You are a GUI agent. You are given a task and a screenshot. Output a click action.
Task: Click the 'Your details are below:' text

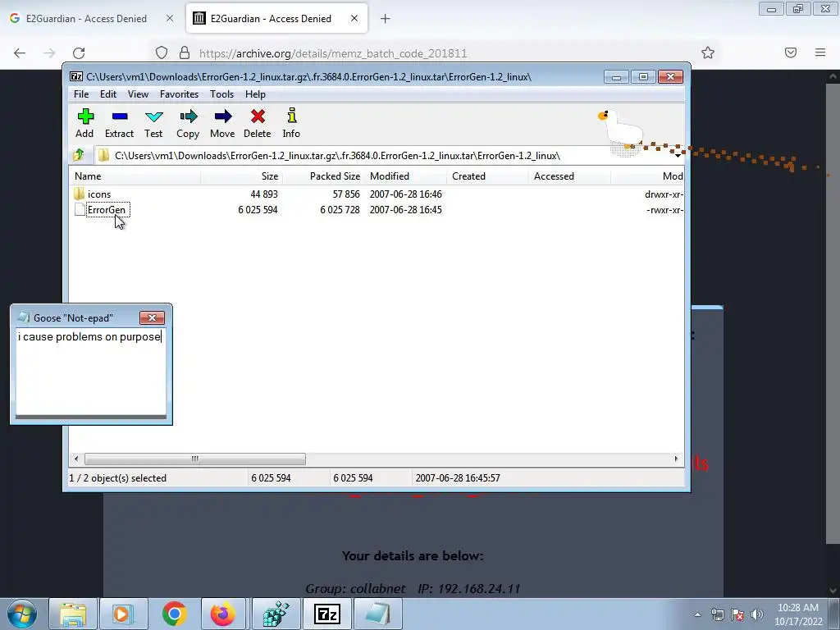click(413, 556)
